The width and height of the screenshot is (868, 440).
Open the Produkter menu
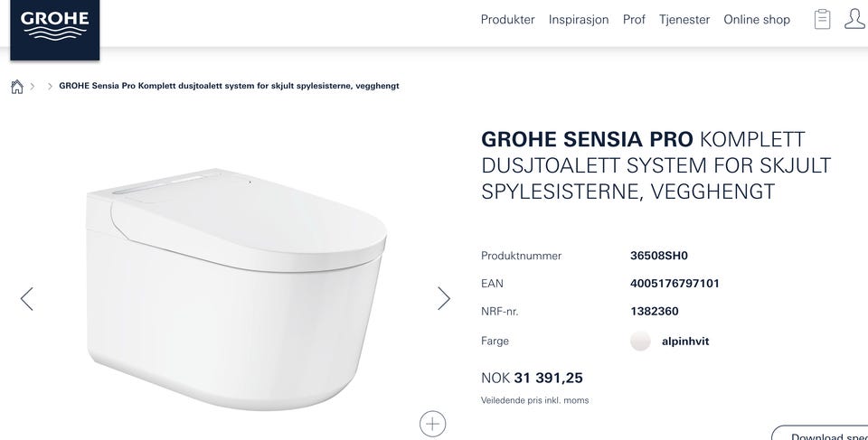507,19
